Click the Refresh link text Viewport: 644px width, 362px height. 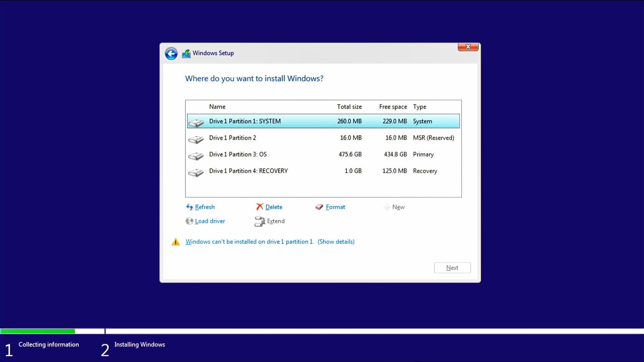coord(205,207)
